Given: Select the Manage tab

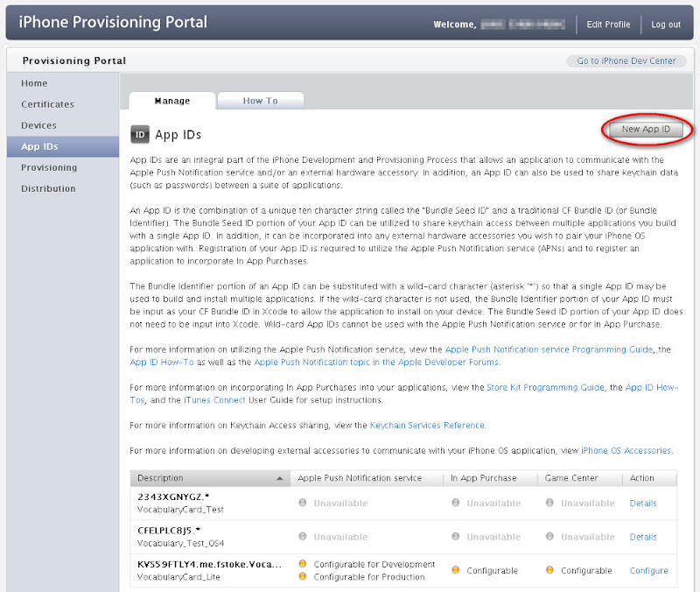Looking at the screenshot, I should pyautogui.click(x=171, y=101).
